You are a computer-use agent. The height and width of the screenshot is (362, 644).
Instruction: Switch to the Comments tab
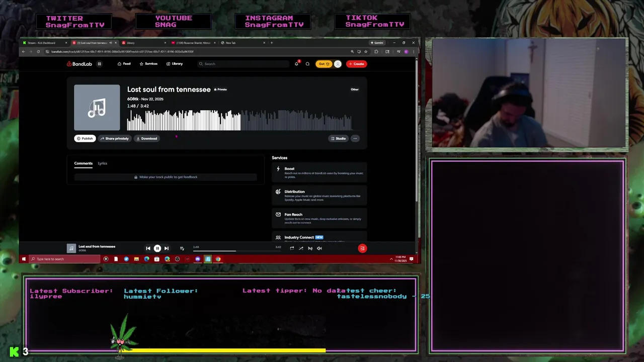tap(84, 163)
